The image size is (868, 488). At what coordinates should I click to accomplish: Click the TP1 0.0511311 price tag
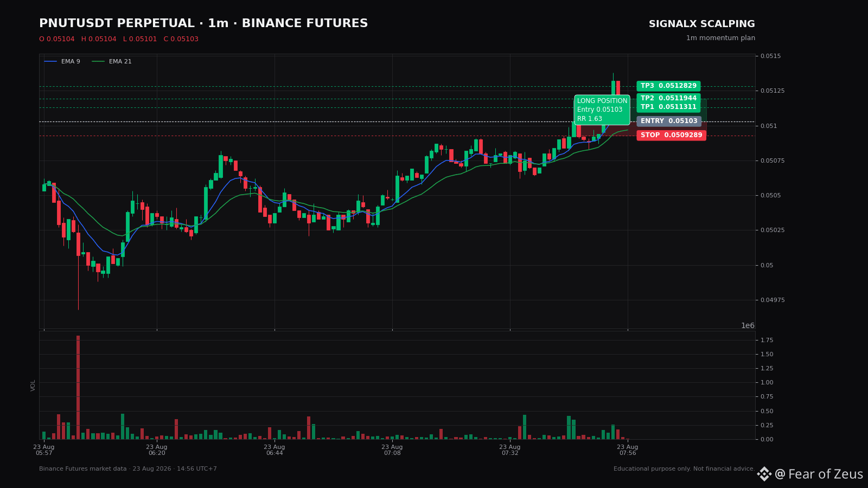click(x=668, y=107)
